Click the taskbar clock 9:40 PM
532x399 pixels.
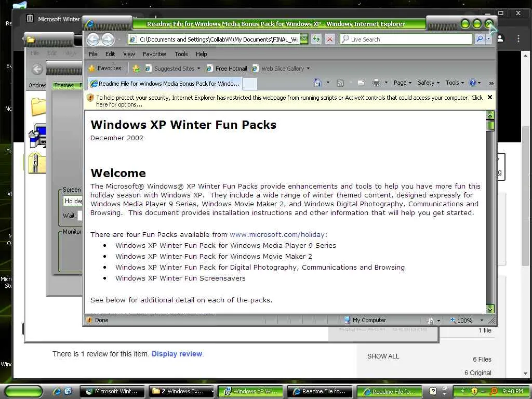point(513,391)
